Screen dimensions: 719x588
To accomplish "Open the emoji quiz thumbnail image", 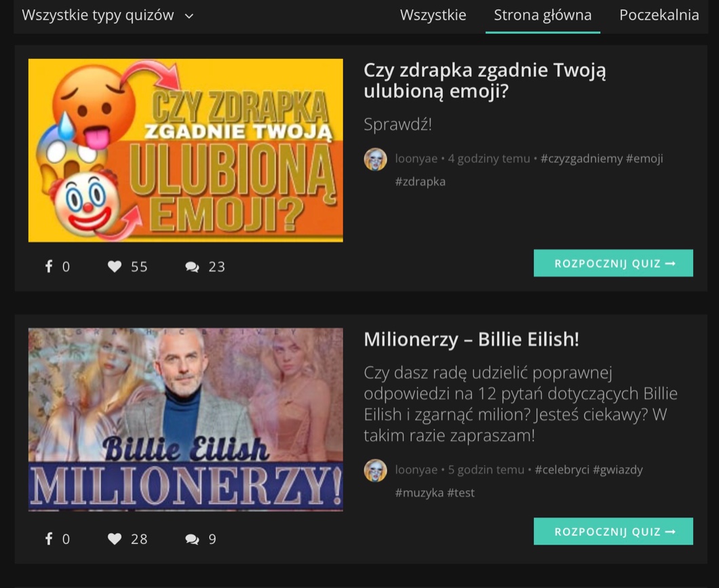I will [186, 151].
